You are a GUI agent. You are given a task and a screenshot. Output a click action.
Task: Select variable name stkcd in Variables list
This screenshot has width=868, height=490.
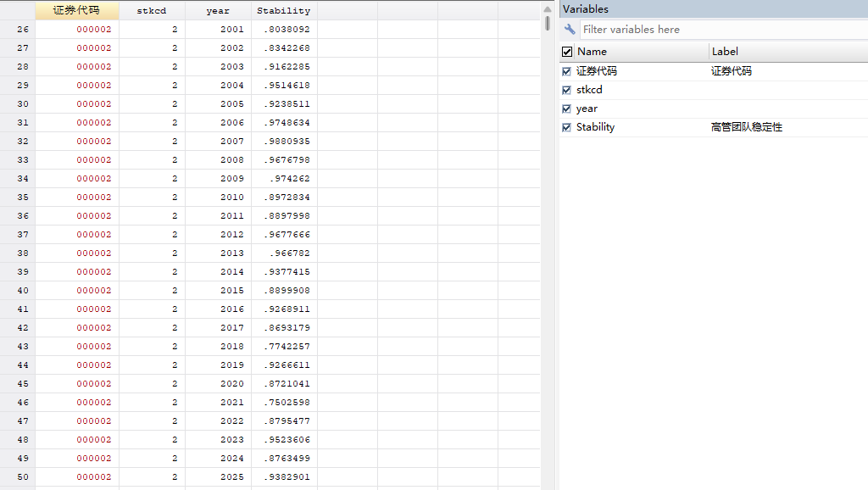click(x=589, y=90)
